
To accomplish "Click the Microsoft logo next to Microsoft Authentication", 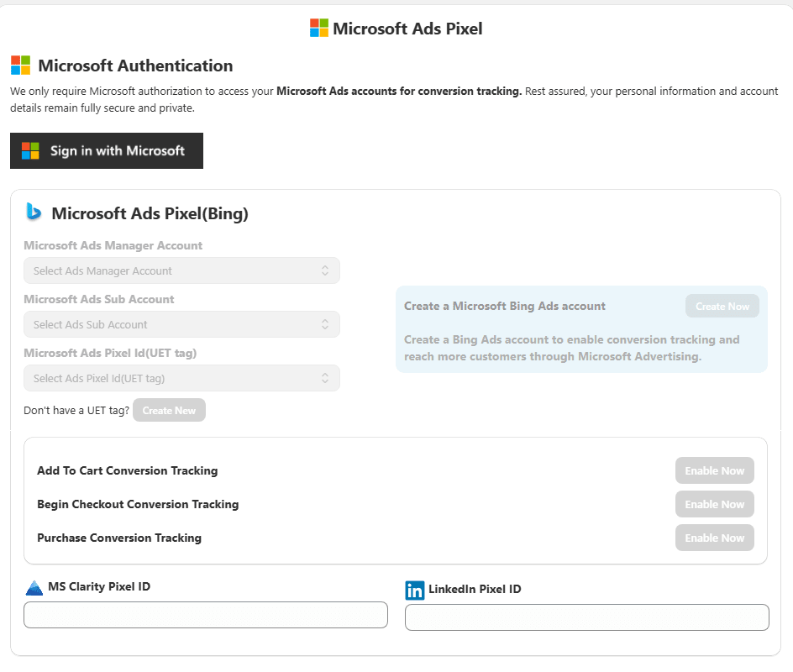I will [21, 66].
